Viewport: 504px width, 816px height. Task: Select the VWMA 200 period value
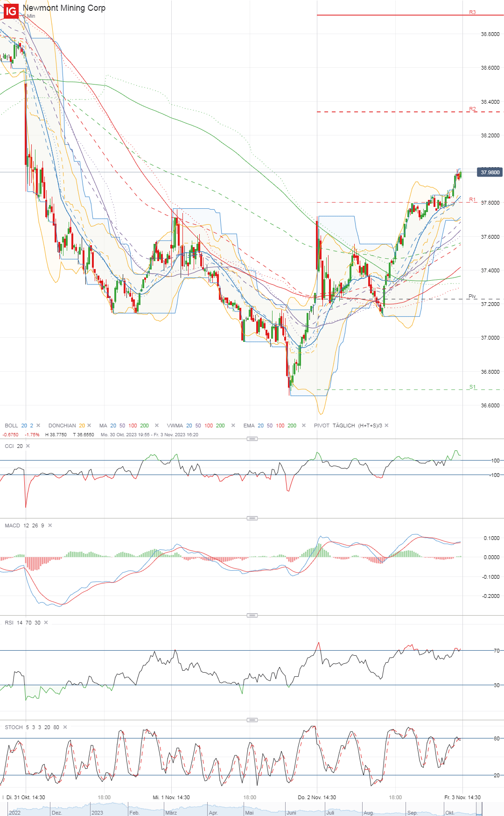(220, 426)
